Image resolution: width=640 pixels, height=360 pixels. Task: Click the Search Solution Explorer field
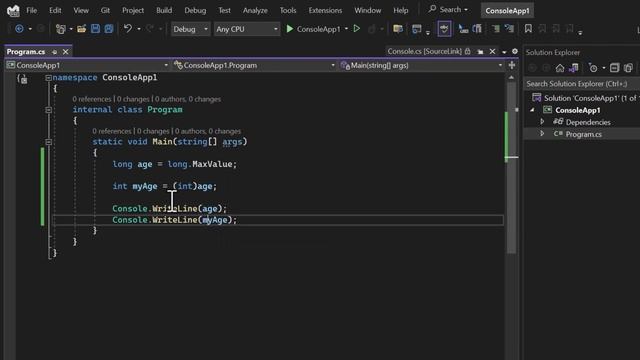(x=582, y=84)
